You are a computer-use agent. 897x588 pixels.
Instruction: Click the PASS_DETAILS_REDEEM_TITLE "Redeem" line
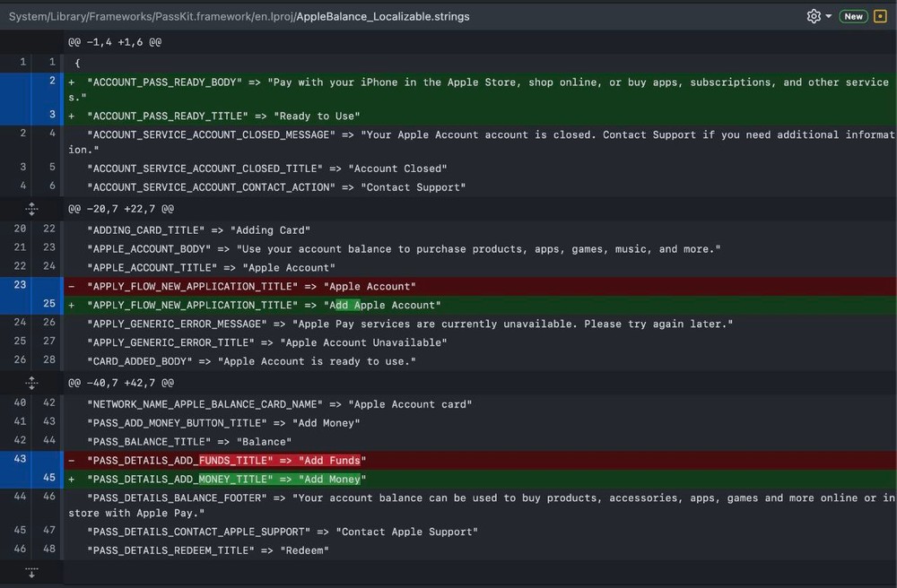point(480,551)
